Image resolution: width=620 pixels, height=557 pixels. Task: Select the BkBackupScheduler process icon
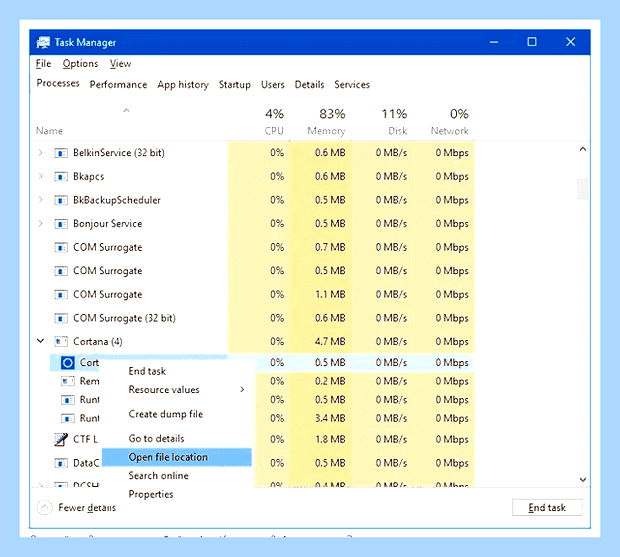[x=60, y=200]
